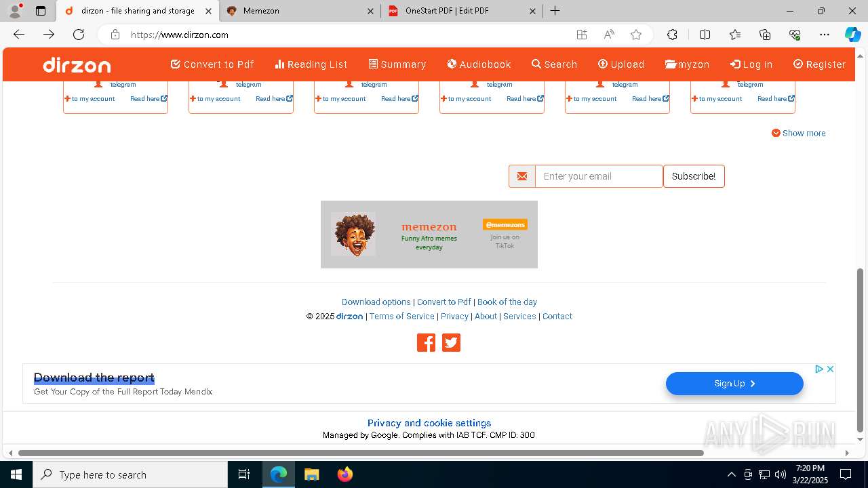Open the Facebook social icon
Image resolution: width=868 pixels, height=488 pixels.
(426, 343)
